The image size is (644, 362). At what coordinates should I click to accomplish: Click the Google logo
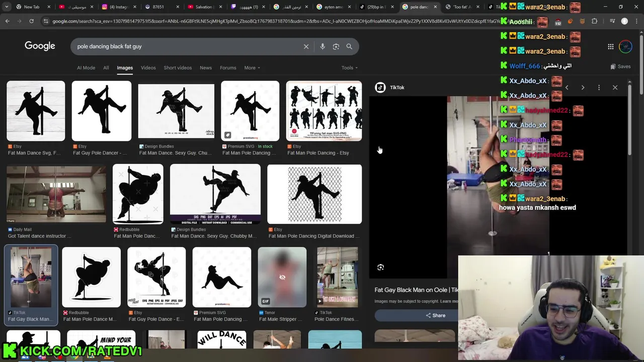click(x=40, y=46)
